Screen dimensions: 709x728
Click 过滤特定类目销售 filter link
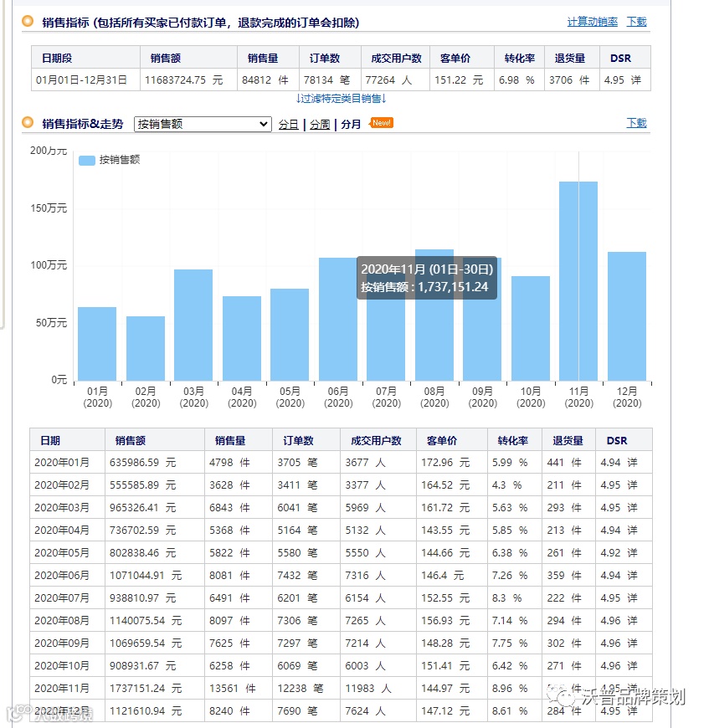pos(342,99)
